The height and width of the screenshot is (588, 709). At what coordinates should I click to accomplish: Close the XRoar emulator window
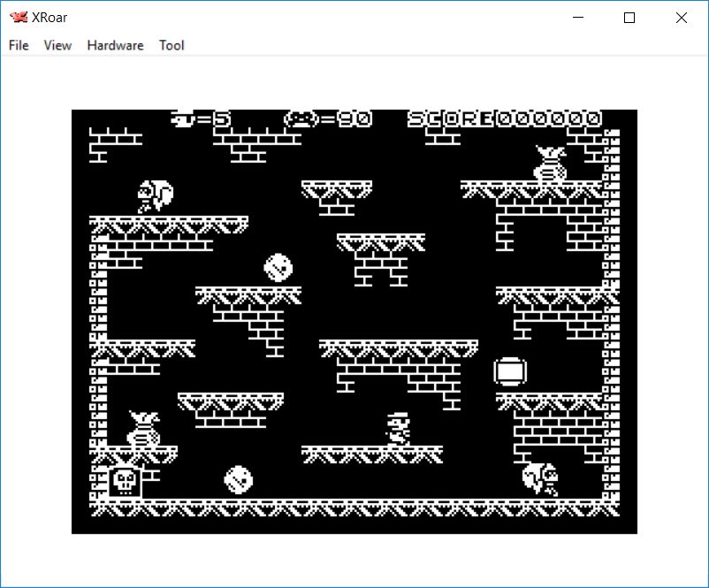[x=681, y=18]
